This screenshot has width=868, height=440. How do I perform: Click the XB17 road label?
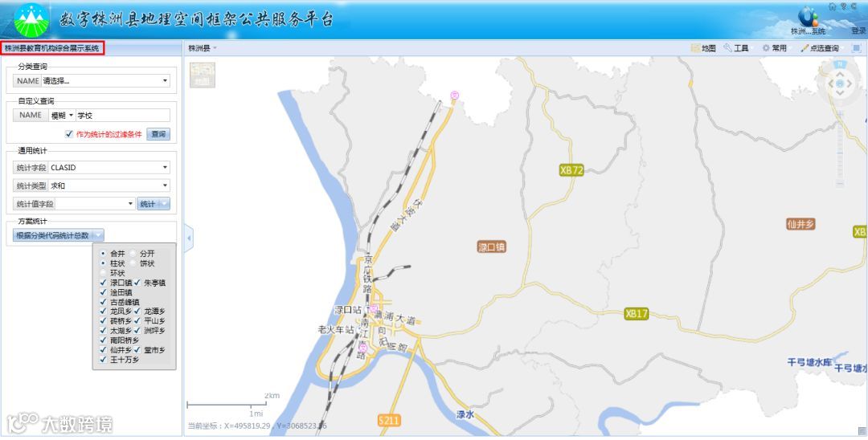coord(636,313)
